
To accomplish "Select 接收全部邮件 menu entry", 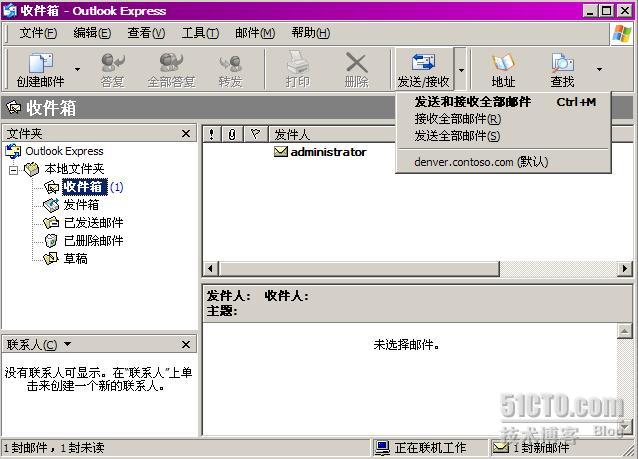I will click(x=457, y=119).
